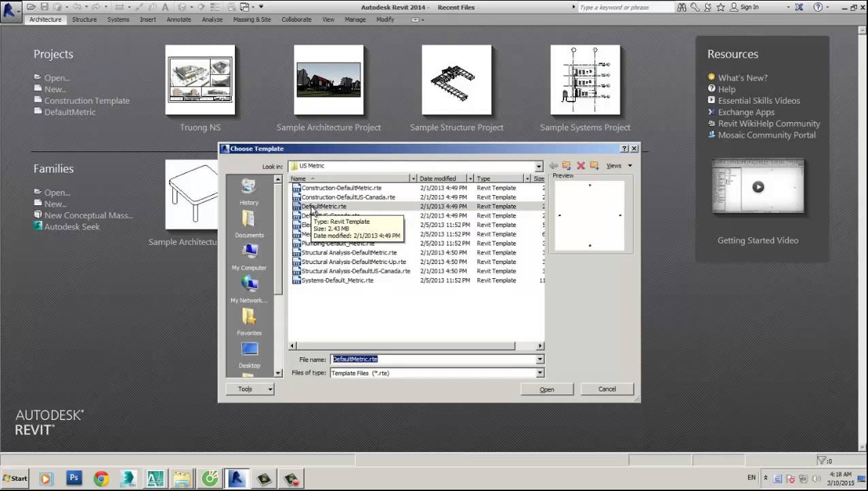The height and width of the screenshot is (491, 868).
Task: Click the Construction Template link under Projects
Action: [x=87, y=101]
